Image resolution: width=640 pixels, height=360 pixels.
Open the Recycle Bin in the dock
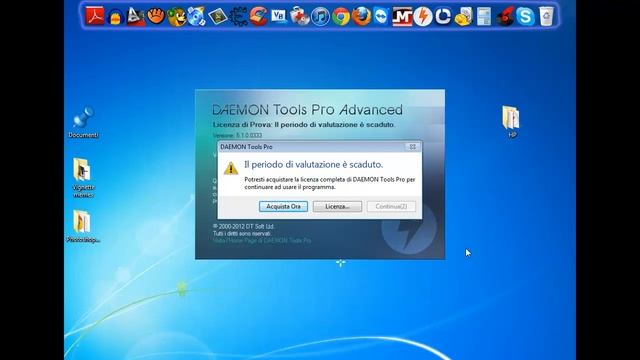click(546, 17)
